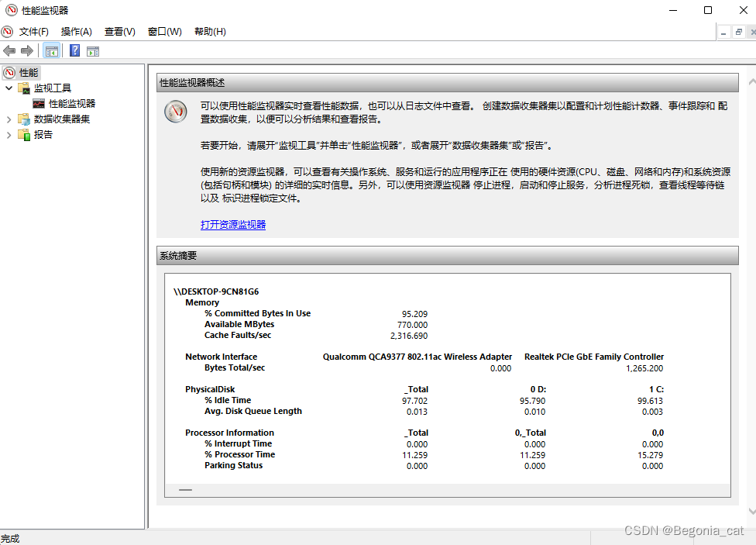Image resolution: width=756 pixels, height=545 pixels.
Task: Click the Performance Monitor info icon
Action: pos(176,111)
